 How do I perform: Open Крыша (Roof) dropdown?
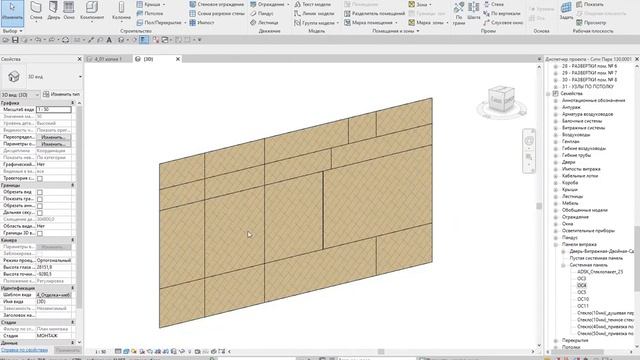pos(164,4)
